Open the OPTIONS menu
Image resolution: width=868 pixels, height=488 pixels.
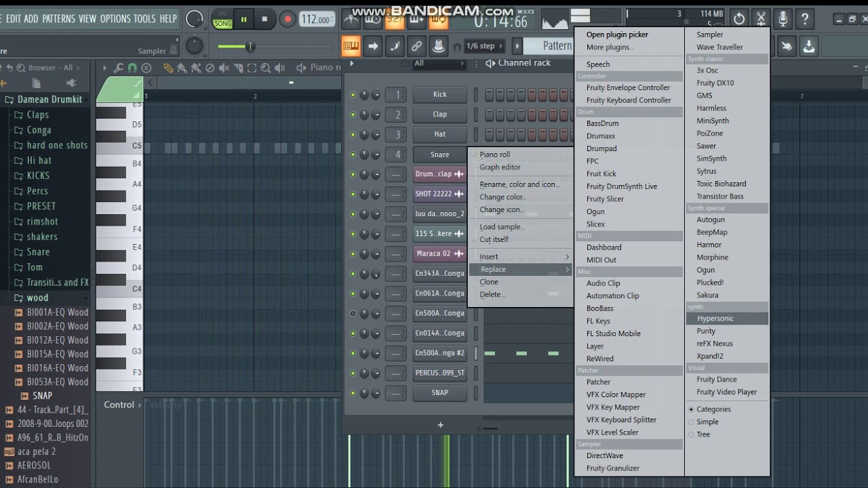115,19
